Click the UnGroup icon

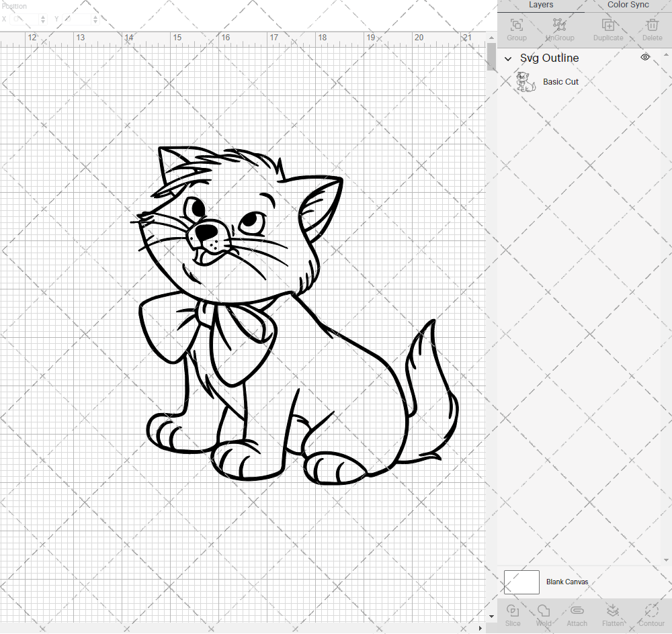click(x=559, y=25)
